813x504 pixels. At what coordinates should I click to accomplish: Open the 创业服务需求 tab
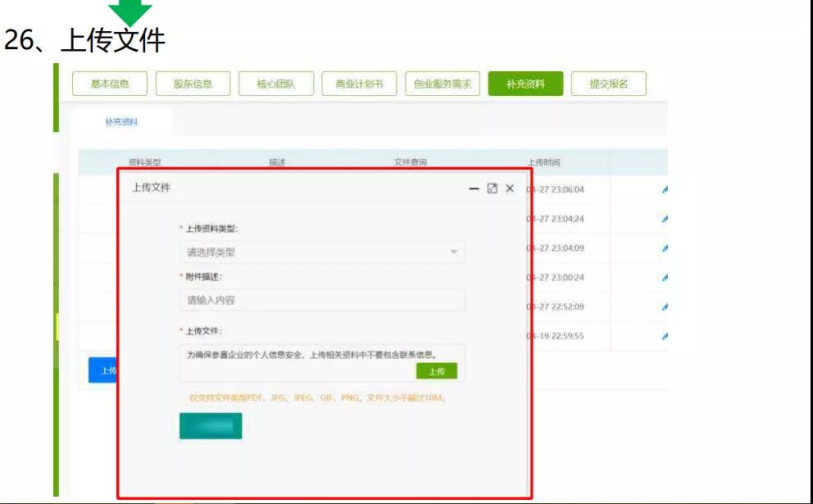(443, 84)
